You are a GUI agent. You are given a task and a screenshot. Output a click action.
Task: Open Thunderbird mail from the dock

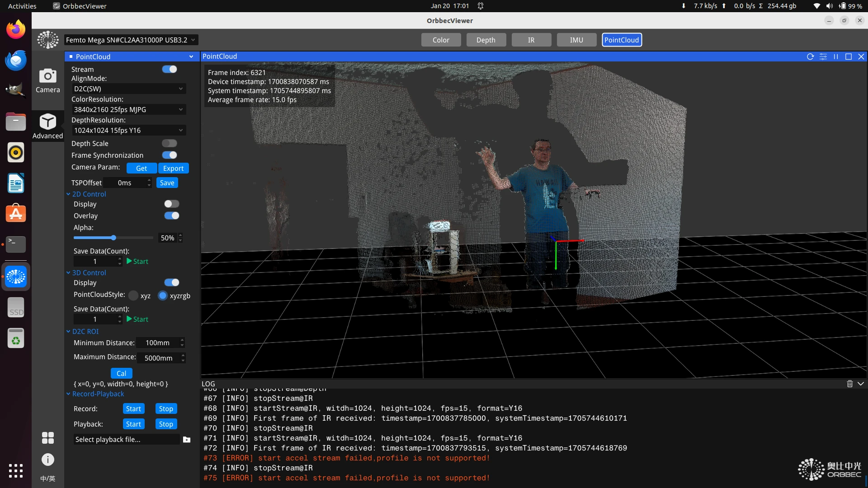pos(16,61)
